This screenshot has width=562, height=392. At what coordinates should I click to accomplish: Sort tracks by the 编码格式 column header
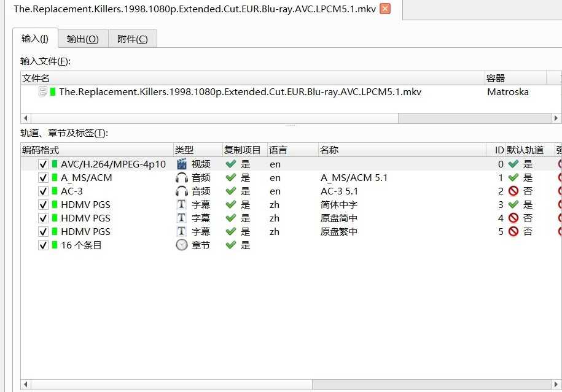pos(97,150)
